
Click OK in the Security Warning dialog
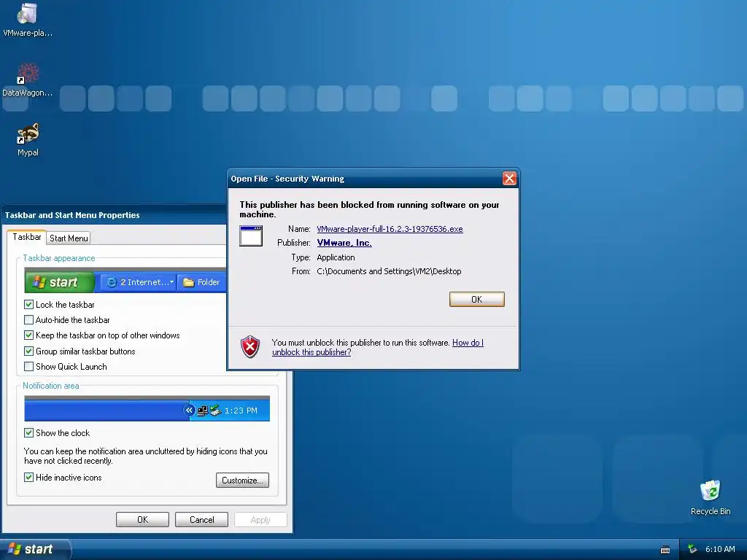(477, 299)
